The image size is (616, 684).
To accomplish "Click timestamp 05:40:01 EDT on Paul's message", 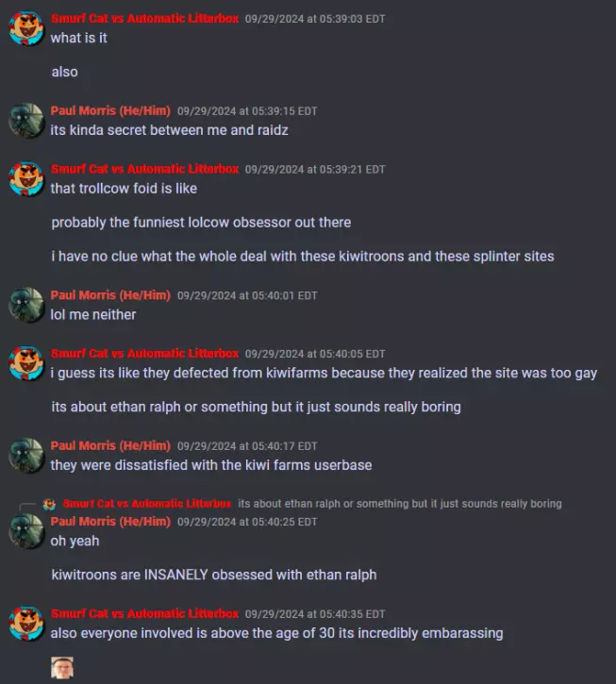I will pos(247,295).
